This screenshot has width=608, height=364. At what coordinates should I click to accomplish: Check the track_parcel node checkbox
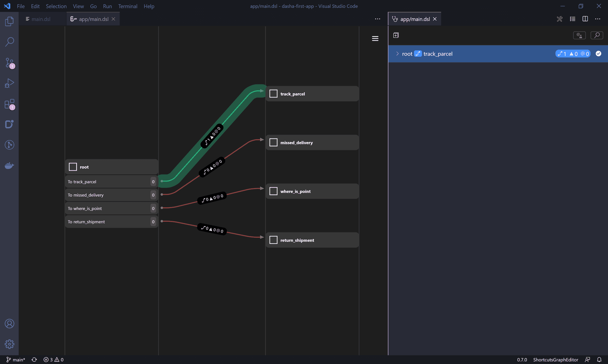pyautogui.click(x=273, y=93)
